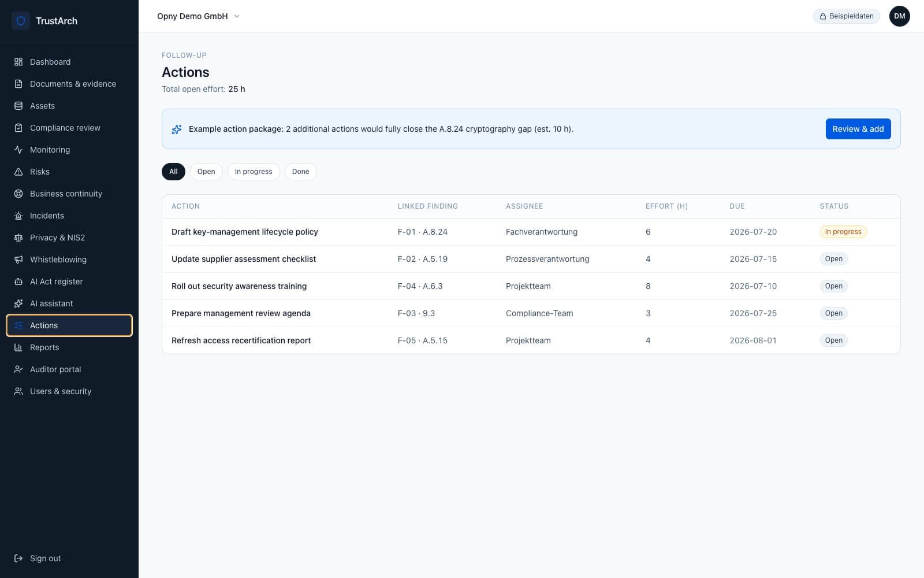Click Open status badge for recertification report row
The width and height of the screenshot is (924, 578).
[x=833, y=340]
